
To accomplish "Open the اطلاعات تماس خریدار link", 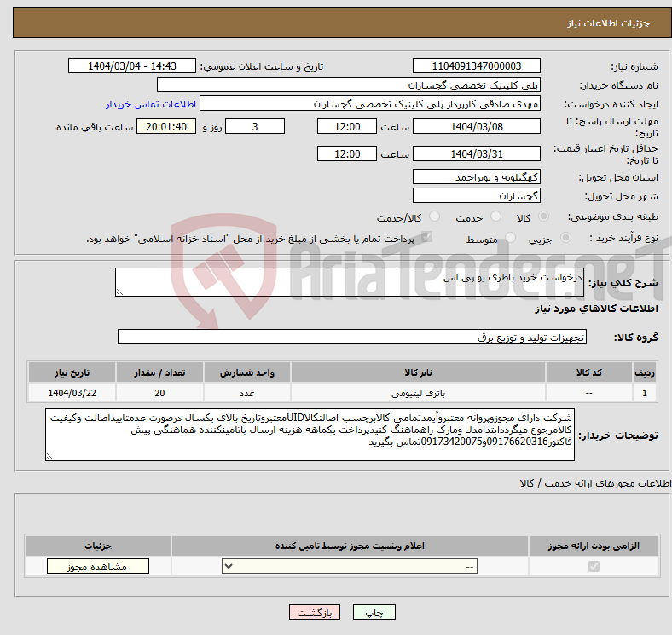I will [151, 105].
